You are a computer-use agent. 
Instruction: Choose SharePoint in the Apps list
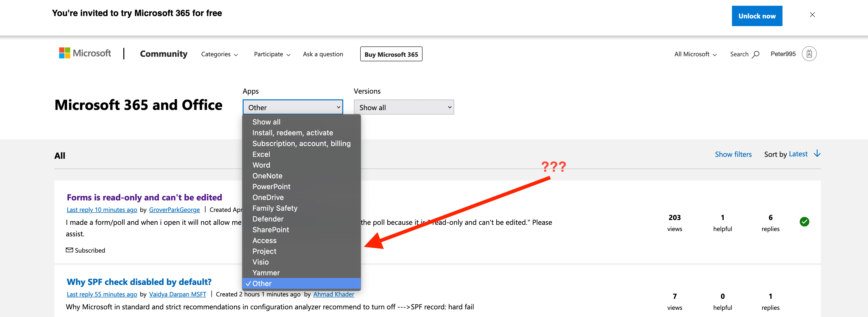click(x=271, y=230)
